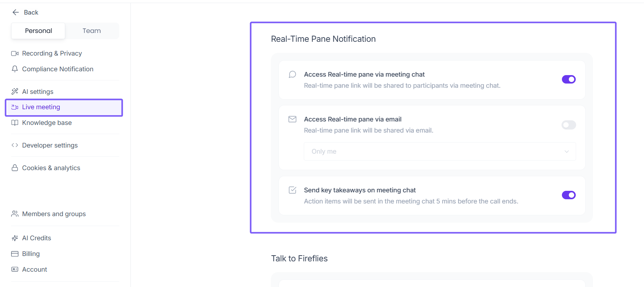Enable Access Real-time pane via email toggle
Image resolution: width=644 pixels, height=287 pixels.
(568, 125)
